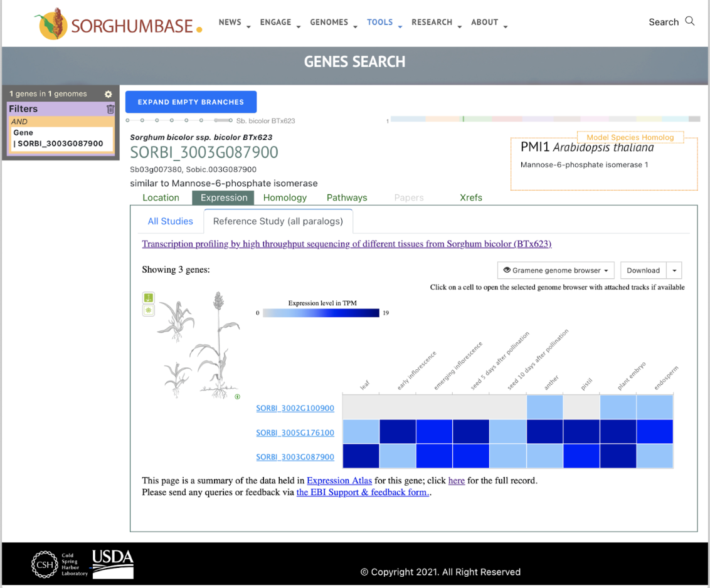Click the eye icon on Gramene genome browser button
The width and height of the screenshot is (710, 588).
point(508,270)
